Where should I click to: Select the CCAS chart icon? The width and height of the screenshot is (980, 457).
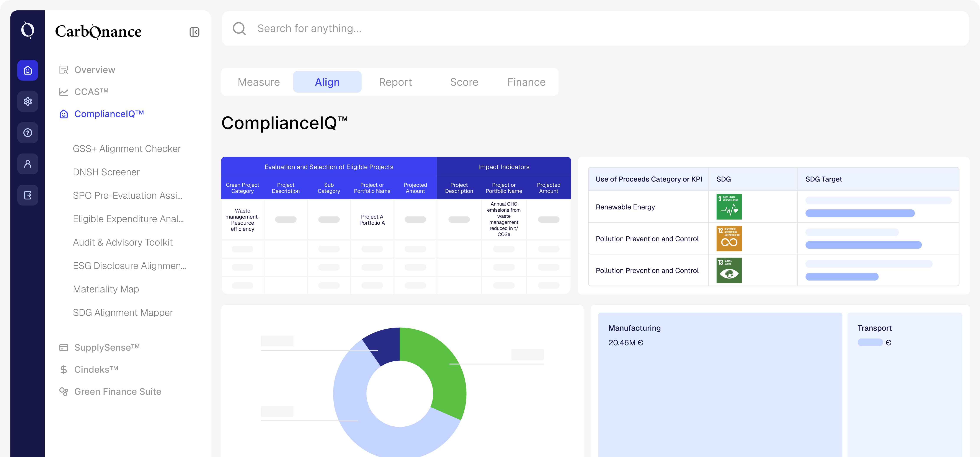click(x=64, y=91)
